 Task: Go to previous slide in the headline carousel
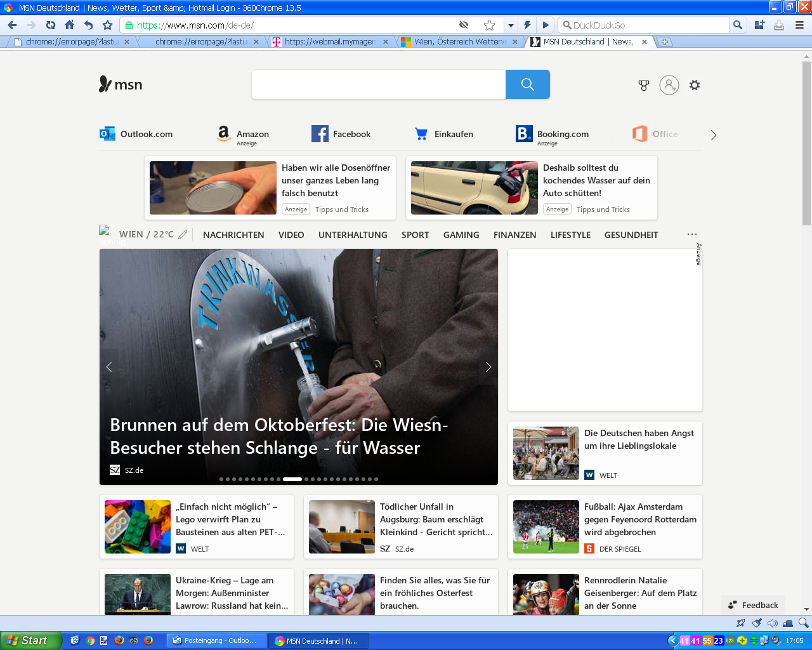point(109,367)
